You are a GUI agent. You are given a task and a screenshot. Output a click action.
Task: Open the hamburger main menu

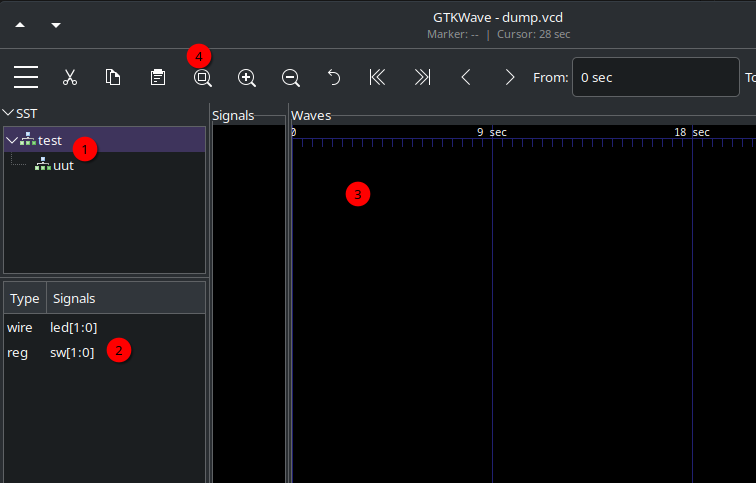(26, 77)
